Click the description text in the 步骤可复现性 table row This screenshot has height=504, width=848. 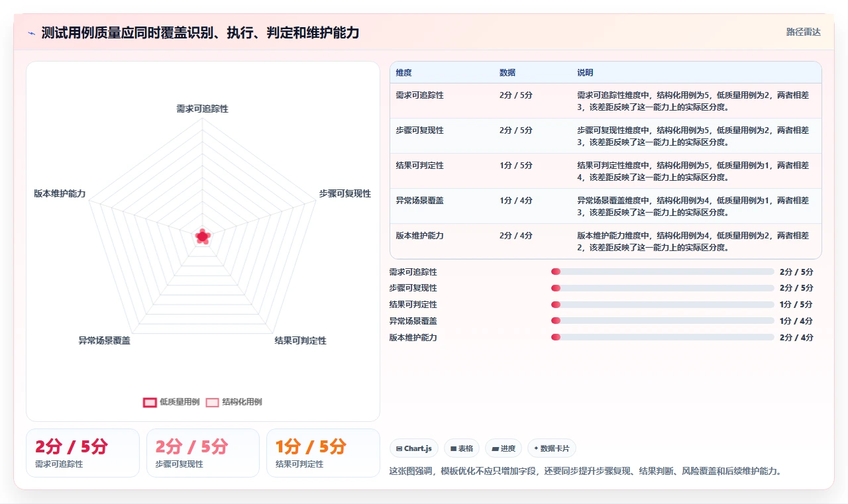pos(693,136)
